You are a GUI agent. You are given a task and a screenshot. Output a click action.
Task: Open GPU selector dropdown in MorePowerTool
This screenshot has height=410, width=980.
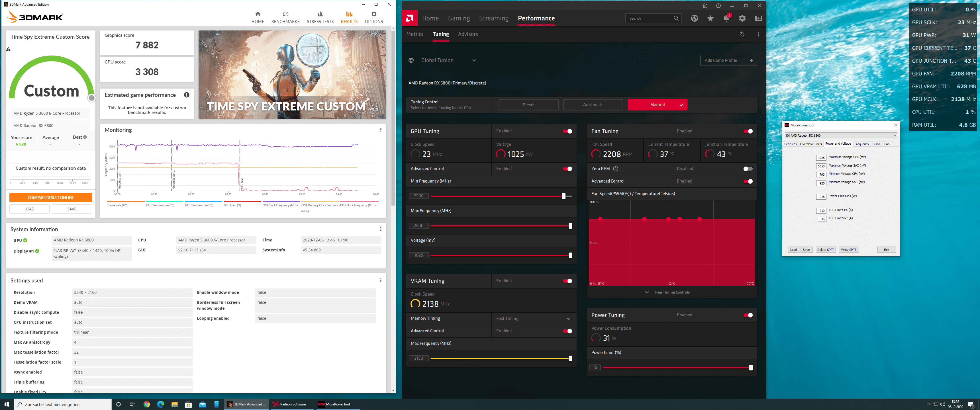(841, 136)
